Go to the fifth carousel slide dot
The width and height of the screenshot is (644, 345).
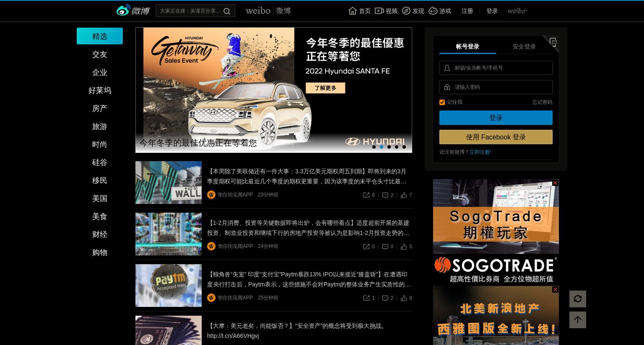click(x=404, y=147)
